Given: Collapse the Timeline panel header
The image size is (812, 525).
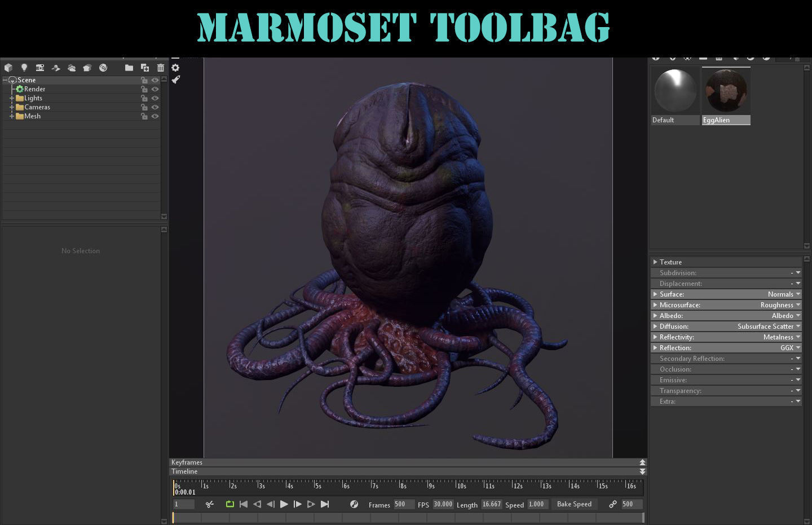Looking at the screenshot, I should [642, 471].
